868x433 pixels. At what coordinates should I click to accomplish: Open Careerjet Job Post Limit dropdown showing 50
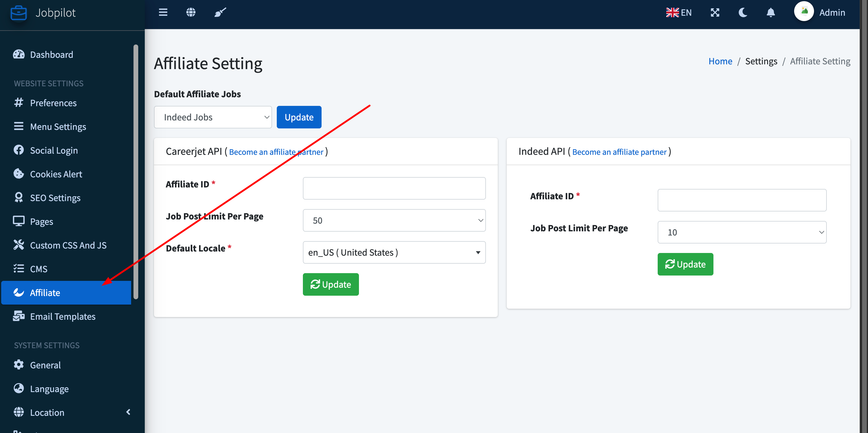394,220
